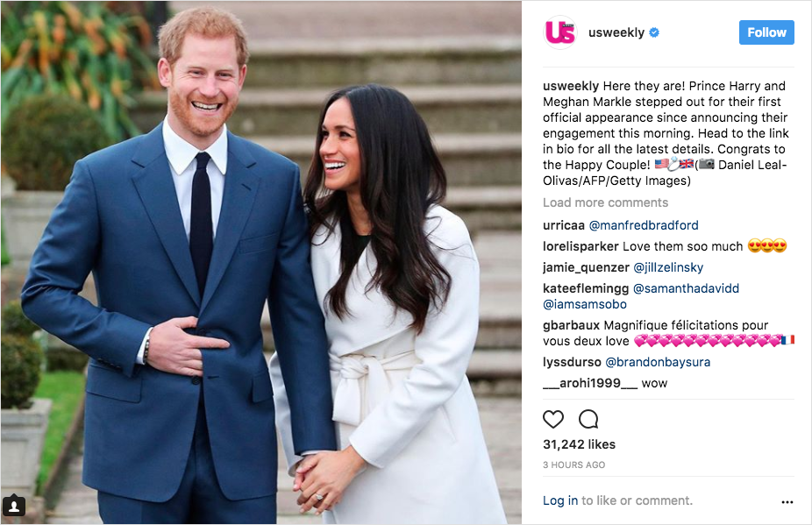Viewport: 812px width, 525px height.
Task: Visit lorelisparker's profile
Action: tap(581, 246)
